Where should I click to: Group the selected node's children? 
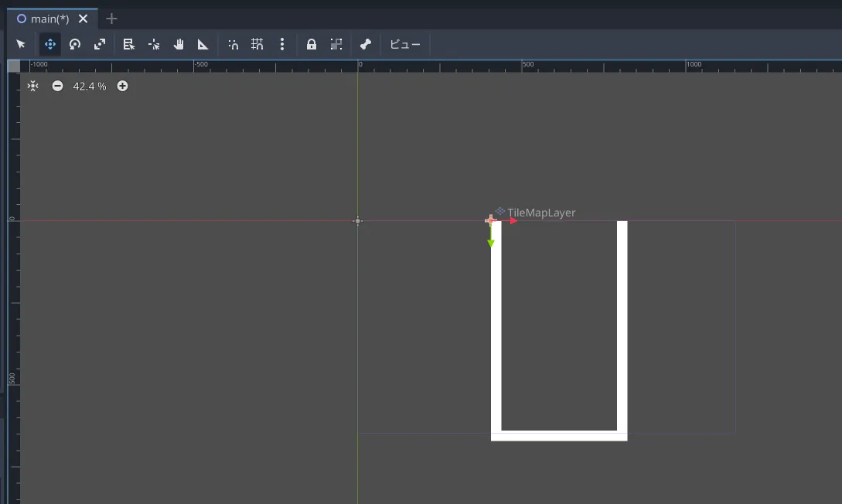336,45
